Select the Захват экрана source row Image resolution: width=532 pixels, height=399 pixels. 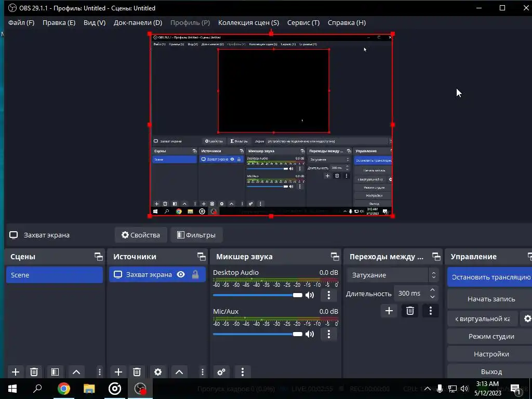[157, 274]
